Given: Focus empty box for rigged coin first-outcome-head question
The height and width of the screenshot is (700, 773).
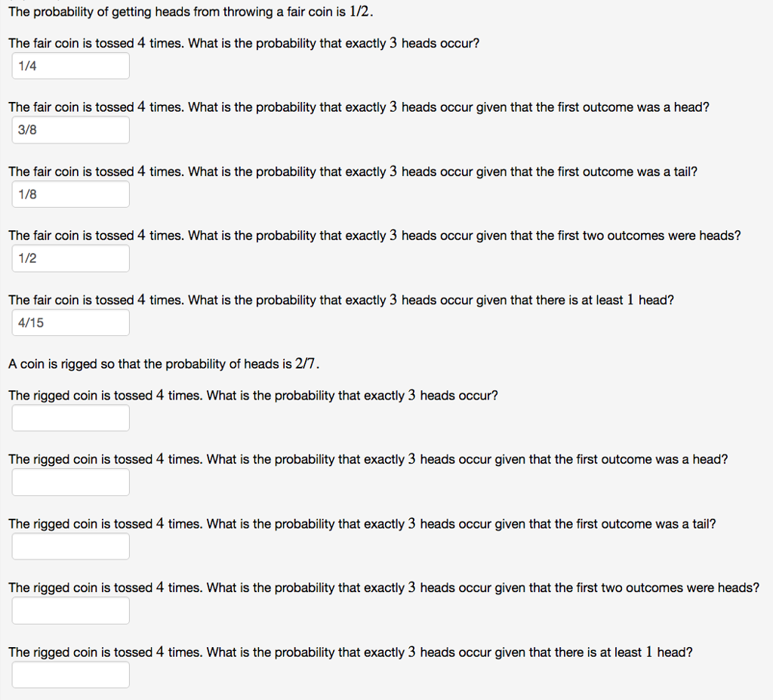Looking at the screenshot, I should (70, 482).
